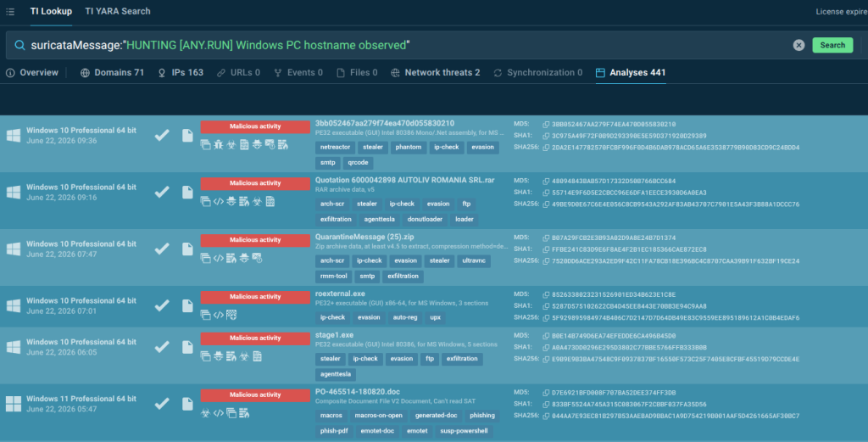This screenshot has height=442, width=868.
Task: Click the qrcode tag
Action: (359, 163)
